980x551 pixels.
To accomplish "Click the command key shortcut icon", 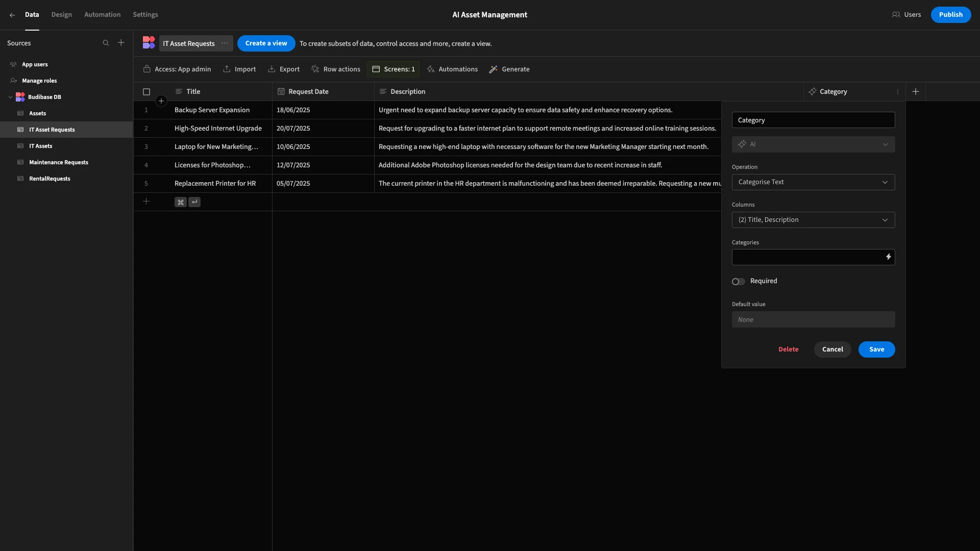I will pos(180,202).
